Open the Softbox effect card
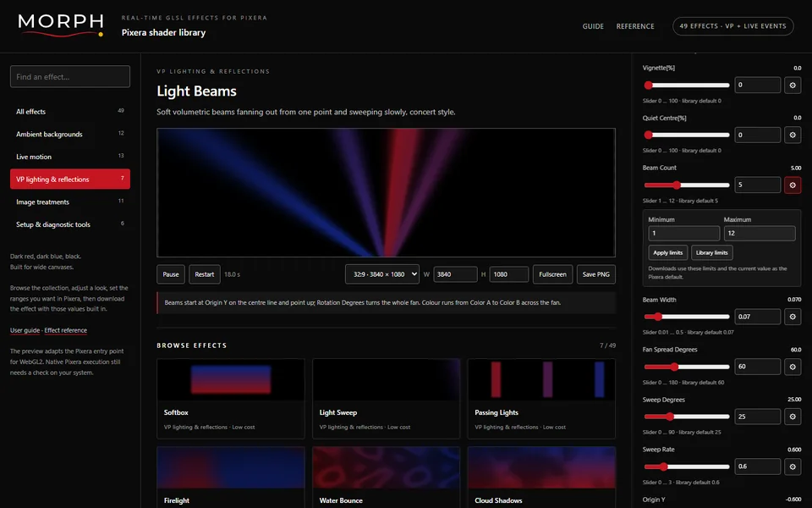This screenshot has width=812, height=508. click(230, 399)
